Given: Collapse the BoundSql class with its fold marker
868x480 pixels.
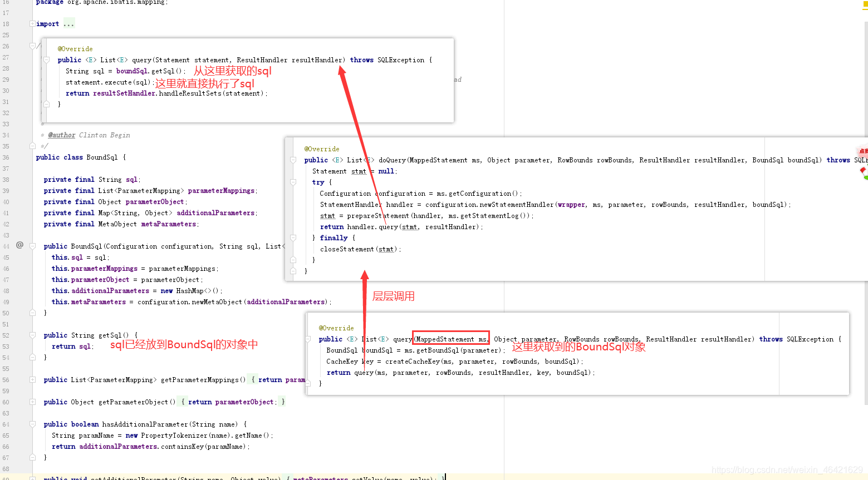Looking at the screenshot, I should [x=31, y=146].
